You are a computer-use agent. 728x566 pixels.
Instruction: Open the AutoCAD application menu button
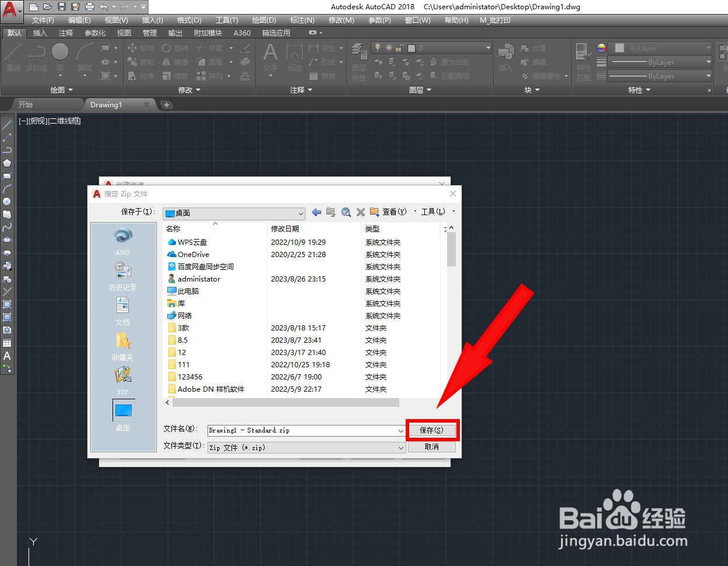(12, 12)
